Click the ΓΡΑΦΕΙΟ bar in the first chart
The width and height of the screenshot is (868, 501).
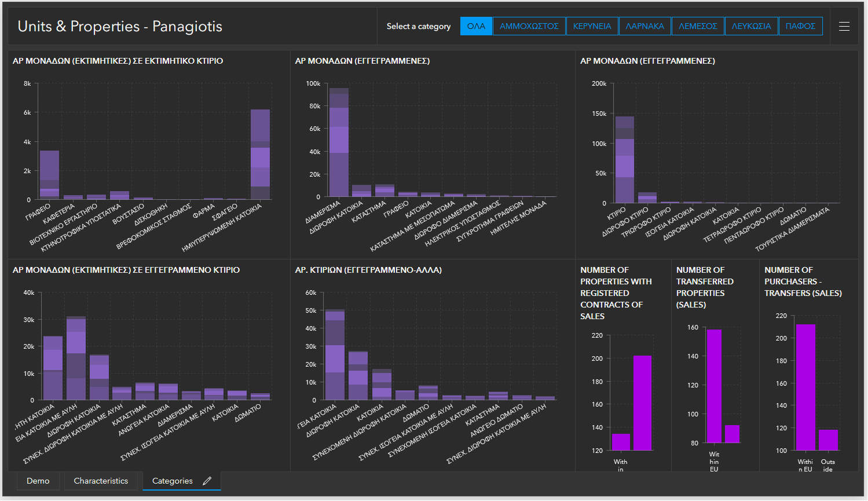tap(49, 174)
